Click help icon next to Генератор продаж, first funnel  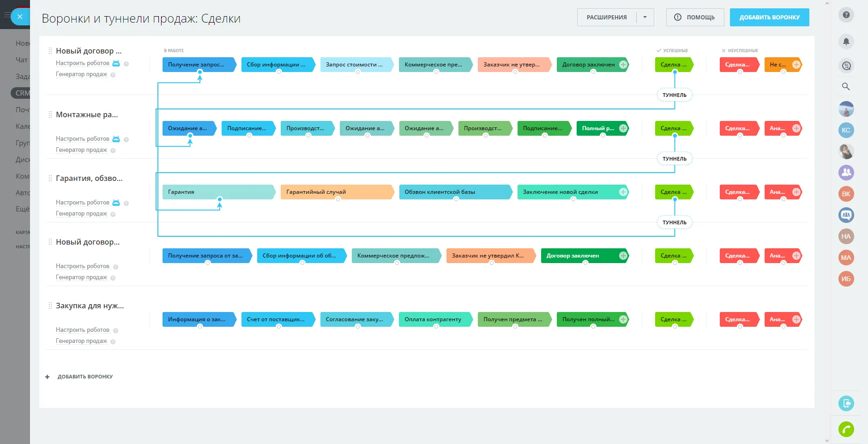[113, 75]
